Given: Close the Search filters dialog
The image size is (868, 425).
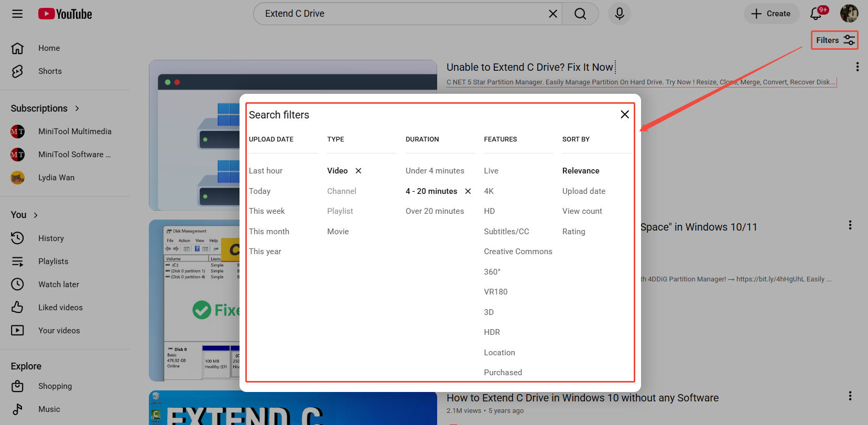Looking at the screenshot, I should (625, 114).
